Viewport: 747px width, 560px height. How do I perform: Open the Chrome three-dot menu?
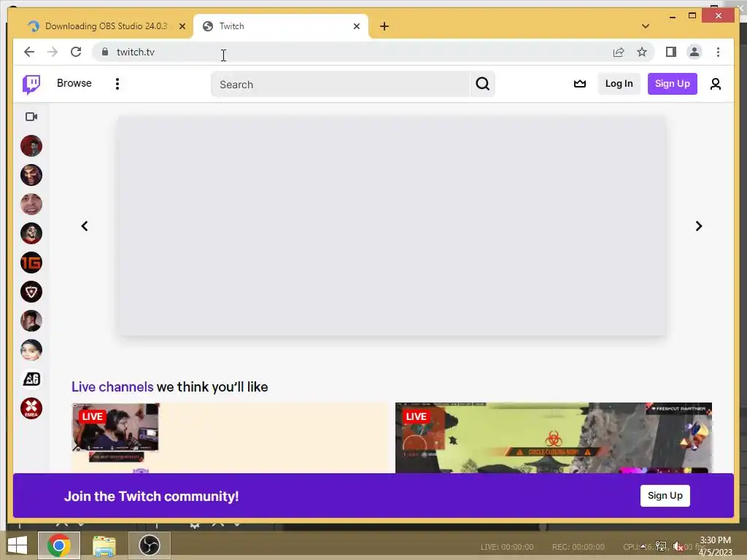click(x=718, y=52)
